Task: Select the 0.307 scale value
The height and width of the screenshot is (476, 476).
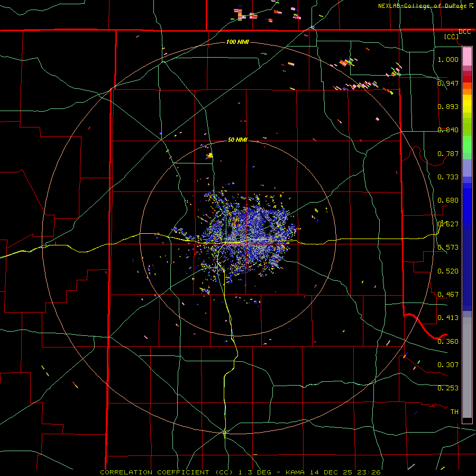Action: [448, 365]
